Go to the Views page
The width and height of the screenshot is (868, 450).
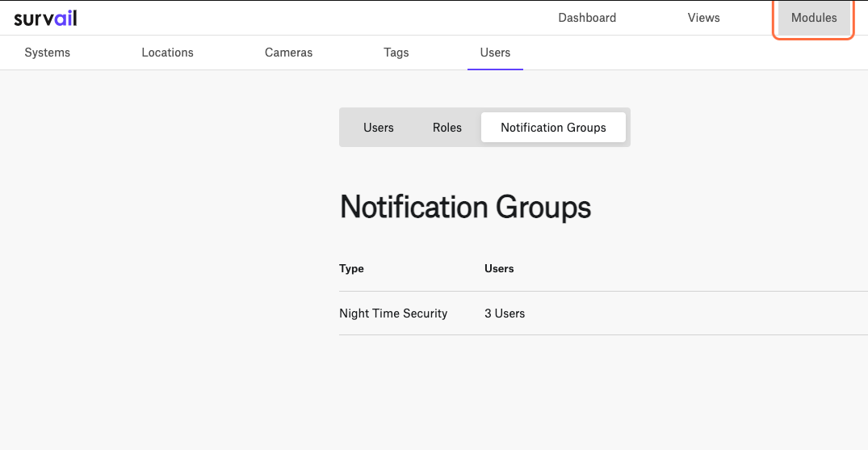(x=703, y=18)
